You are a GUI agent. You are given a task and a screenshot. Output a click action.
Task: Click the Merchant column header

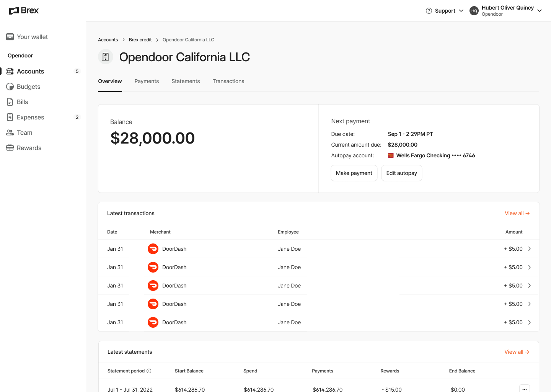tap(160, 232)
